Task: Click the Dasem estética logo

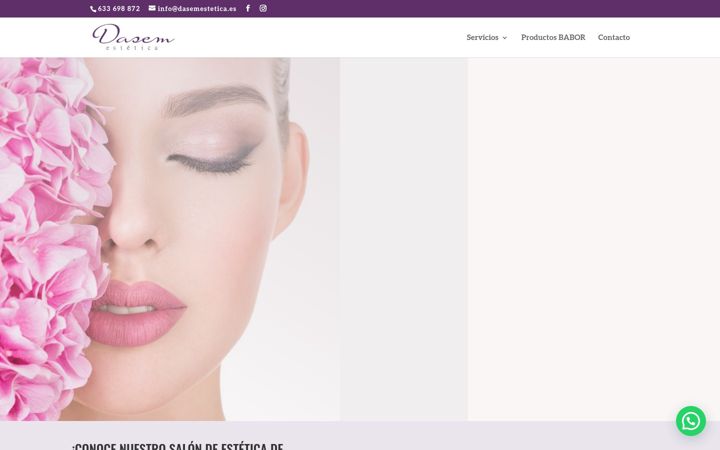Action: pyautogui.click(x=133, y=37)
